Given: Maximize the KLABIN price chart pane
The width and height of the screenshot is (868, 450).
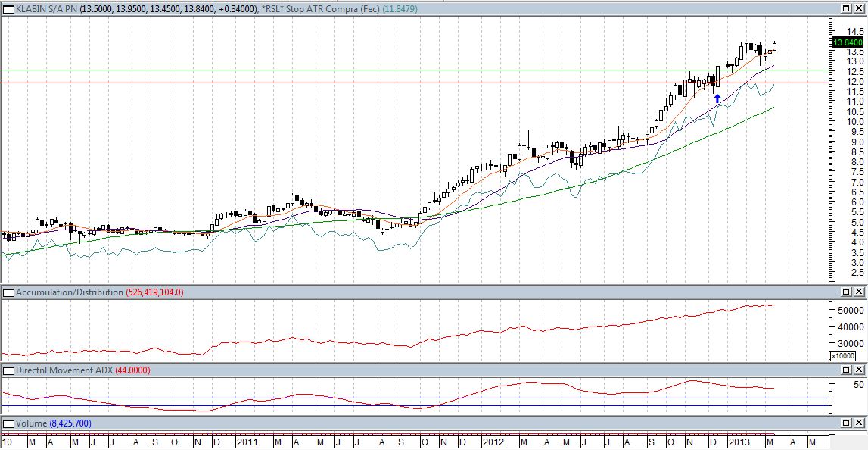Looking at the screenshot, I should [847, 9].
